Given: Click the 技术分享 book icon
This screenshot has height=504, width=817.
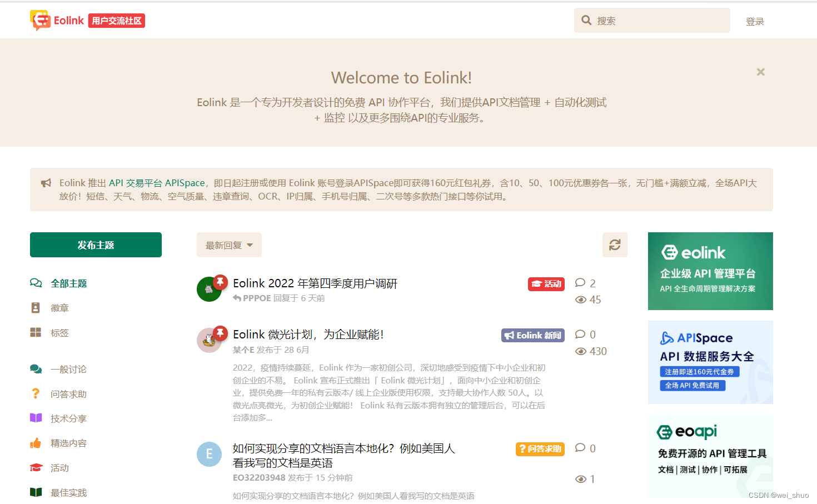Looking at the screenshot, I should tap(36, 418).
